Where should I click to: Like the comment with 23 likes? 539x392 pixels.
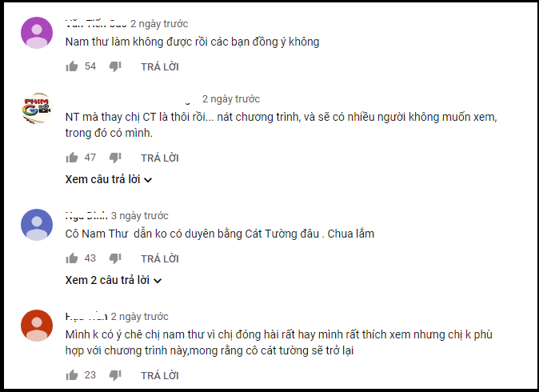(72, 375)
